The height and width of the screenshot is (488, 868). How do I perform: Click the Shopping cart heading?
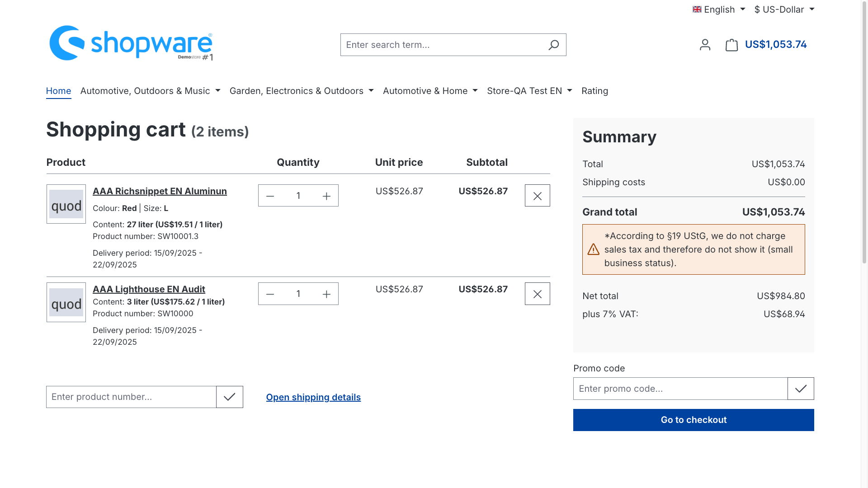(147, 130)
